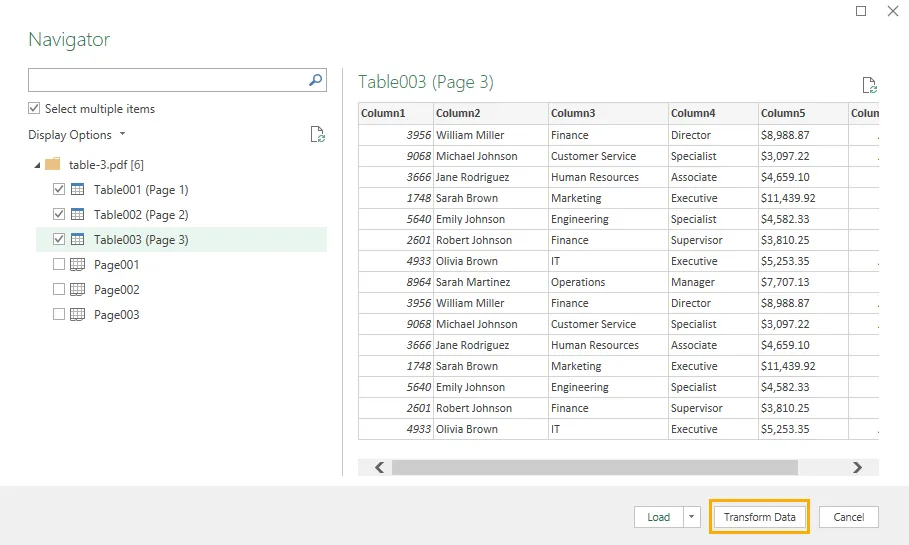This screenshot has width=909, height=545.
Task: Select Table003 (Page 3) in the tree
Action: (141, 239)
